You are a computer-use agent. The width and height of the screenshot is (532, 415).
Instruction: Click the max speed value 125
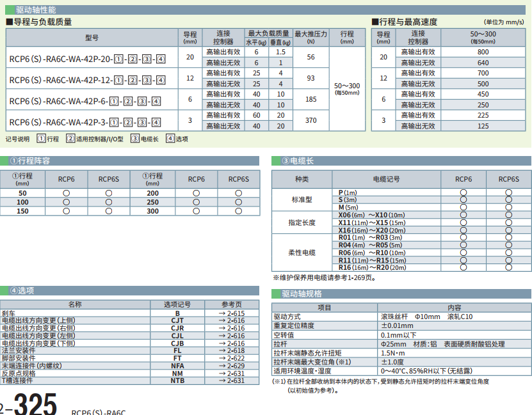[483, 126]
